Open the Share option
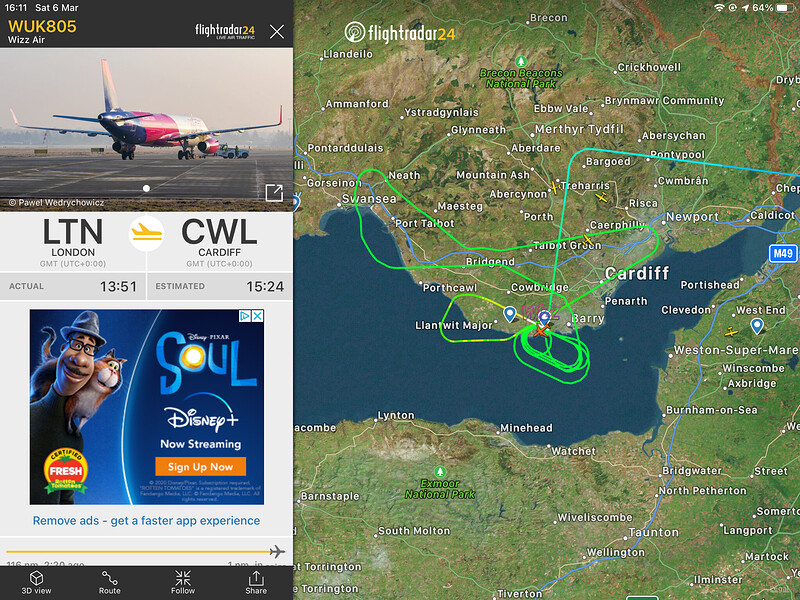This screenshot has height=600, width=800. coord(256,583)
